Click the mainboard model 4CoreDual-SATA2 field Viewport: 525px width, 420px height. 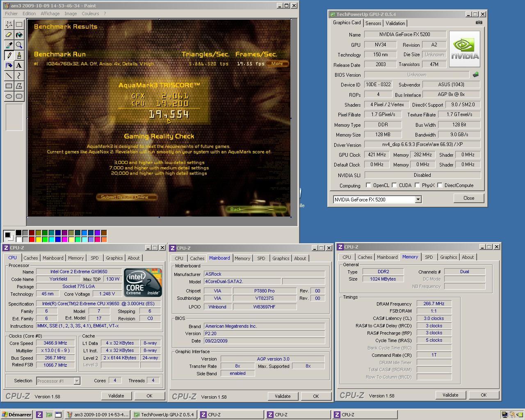[242, 281]
